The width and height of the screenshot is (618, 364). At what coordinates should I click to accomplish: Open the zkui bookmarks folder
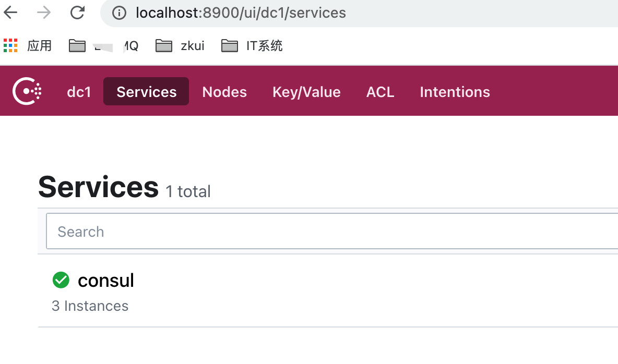180,45
